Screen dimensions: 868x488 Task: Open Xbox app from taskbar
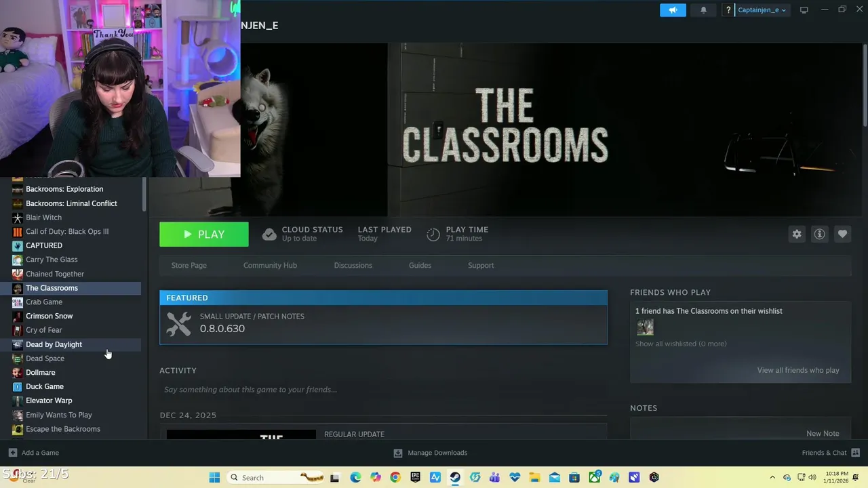tap(594, 477)
